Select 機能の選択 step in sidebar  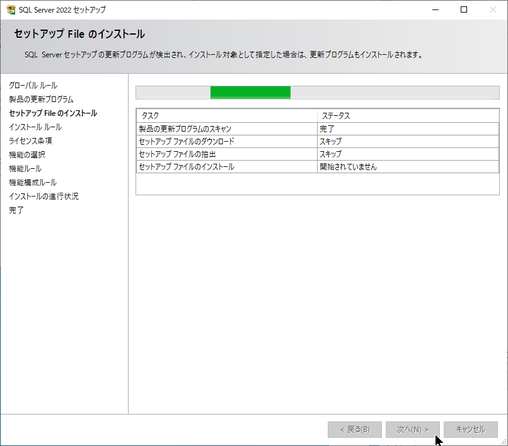coord(27,155)
